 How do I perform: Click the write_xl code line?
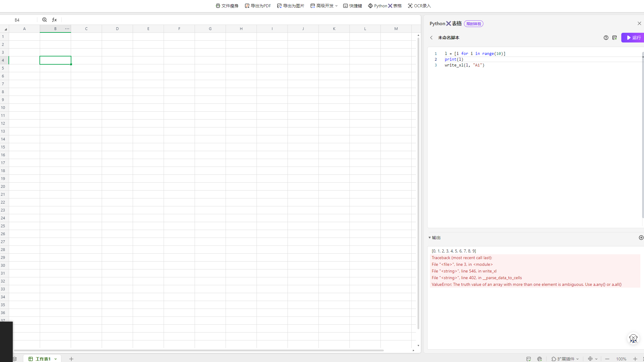tap(465, 65)
